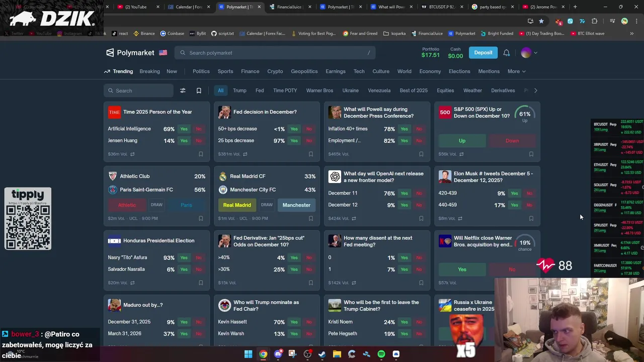The height and width of the screenshot is (362, 644).
Task: Buy No on Jensen Huang
Action: click(x=199, y=141)
